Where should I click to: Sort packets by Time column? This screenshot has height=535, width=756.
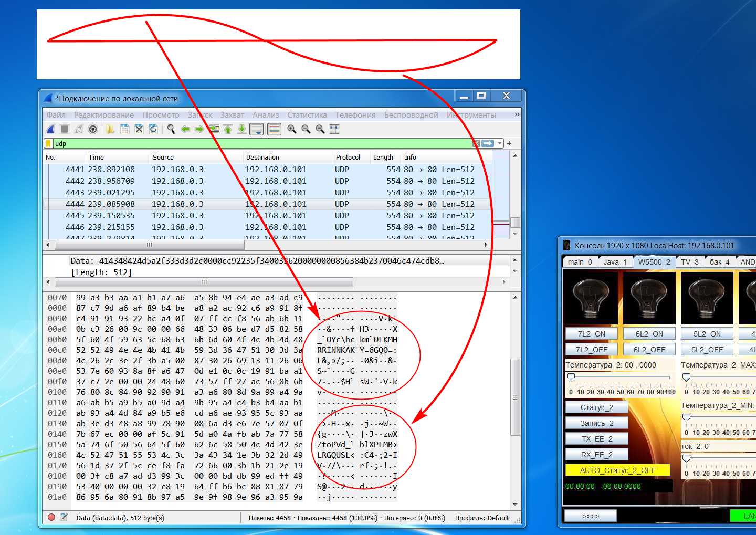coord(118,157)
